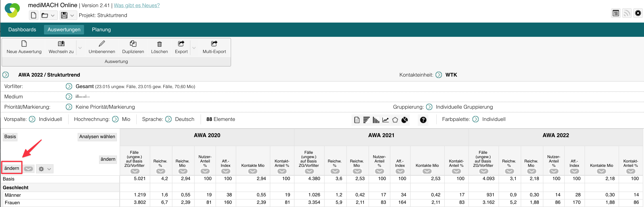
Task: Switch to the Auswertungen tab
Action: pos(64,29)
